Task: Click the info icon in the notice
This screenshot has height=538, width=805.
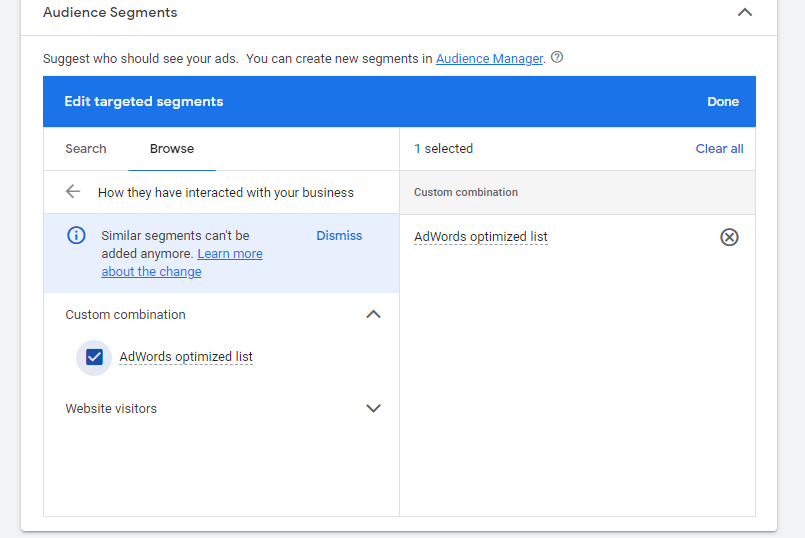Action: [76, 236]
